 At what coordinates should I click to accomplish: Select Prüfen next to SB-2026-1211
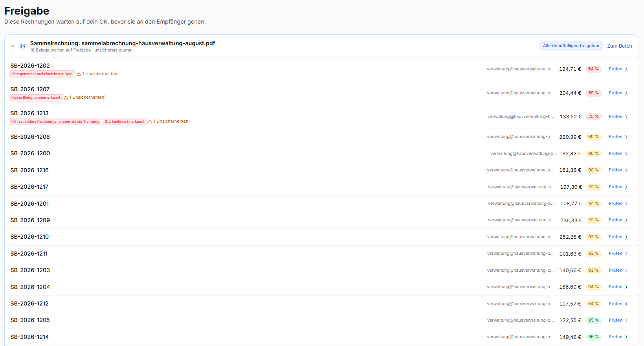(618, 254)
